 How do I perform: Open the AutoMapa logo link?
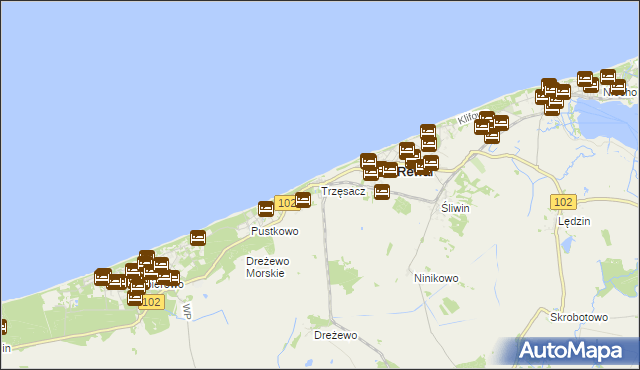570,350
